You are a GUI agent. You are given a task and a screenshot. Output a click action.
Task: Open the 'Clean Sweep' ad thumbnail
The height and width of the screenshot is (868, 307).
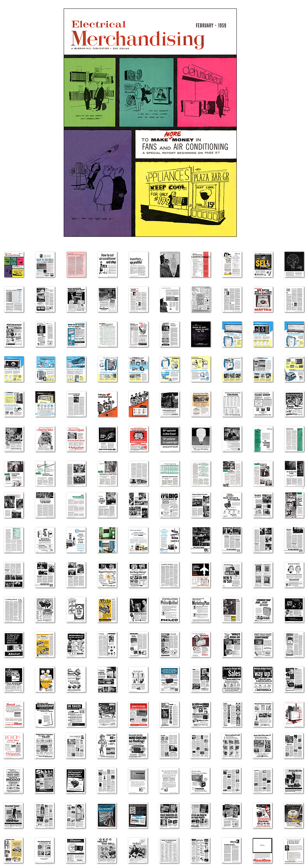coord(263,404)
